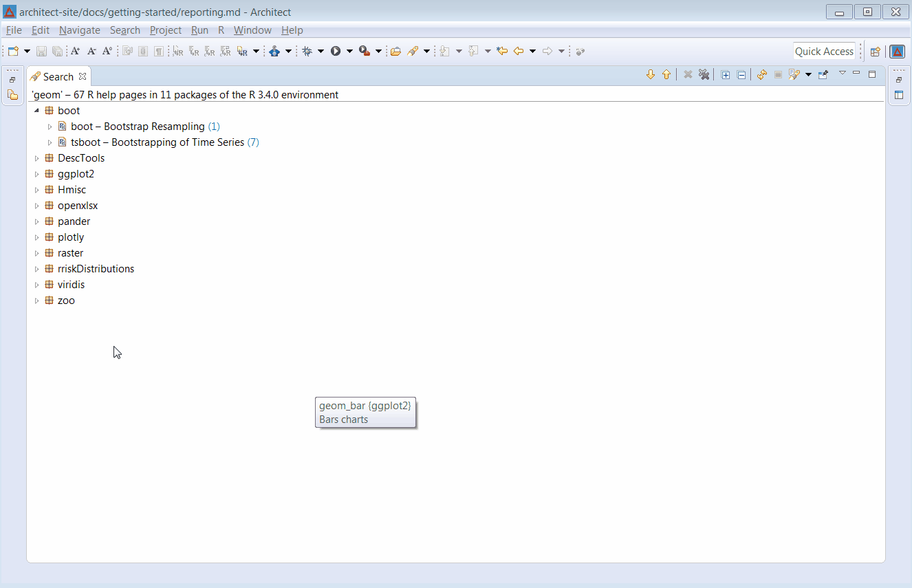Expand the openxlsx package node
Image resolution: width=912 pixels, height=588 pixels.
pyautogui.click(x=36, y=206)
